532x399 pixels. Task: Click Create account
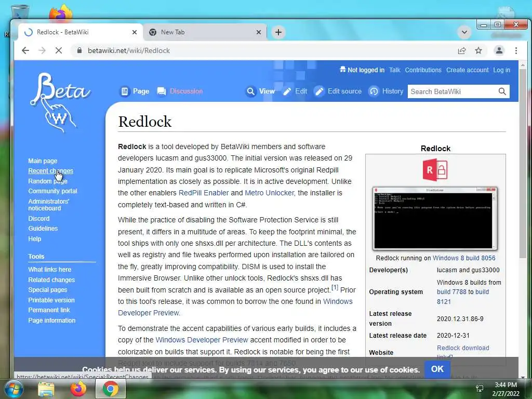468,70
